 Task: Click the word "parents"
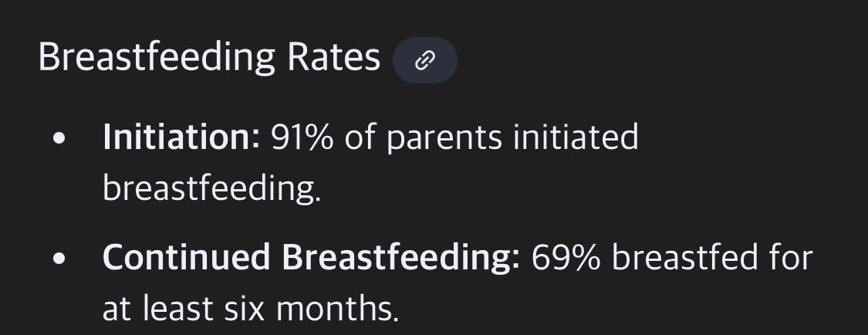(x=443, y=139)
